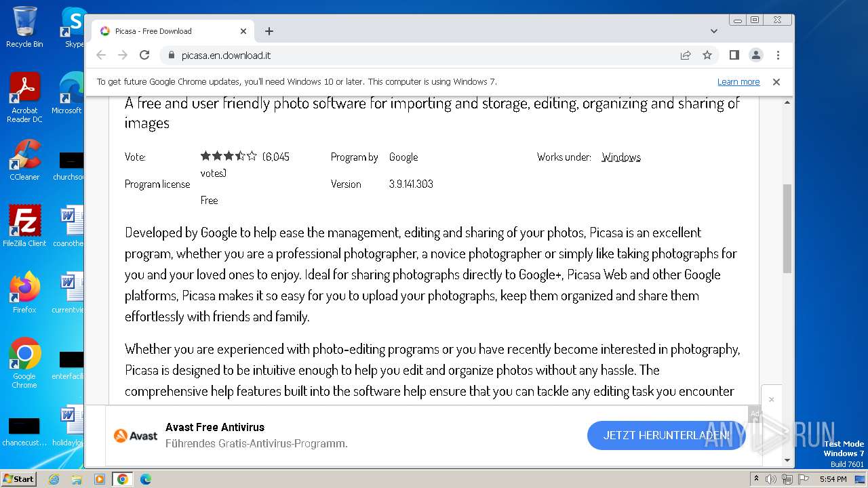Open the Avast Free Antivirus ad title
Screen dimensions: 868x488
(x=215, y=427)
